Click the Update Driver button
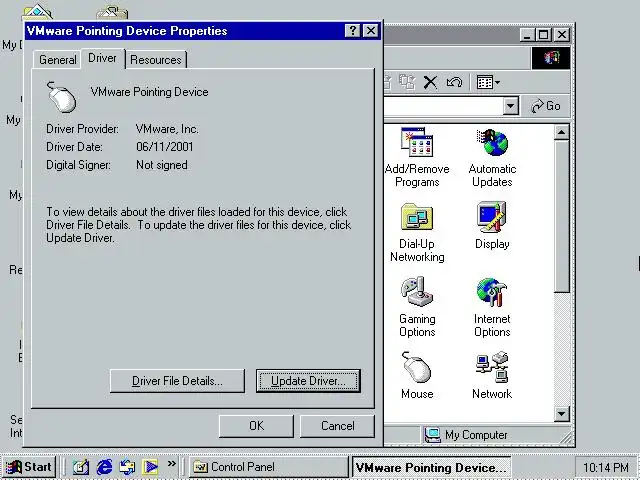 [x=308, y=381]
